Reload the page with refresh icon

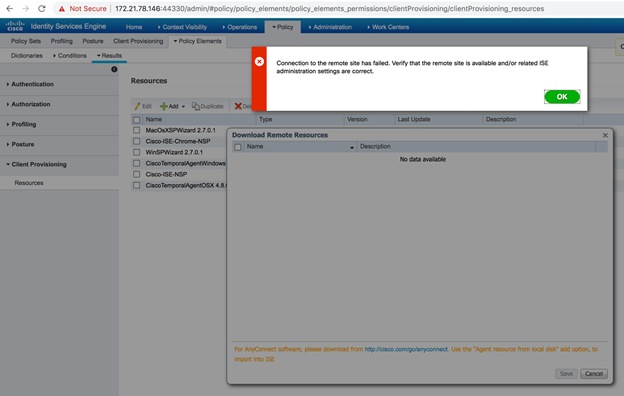41,8
